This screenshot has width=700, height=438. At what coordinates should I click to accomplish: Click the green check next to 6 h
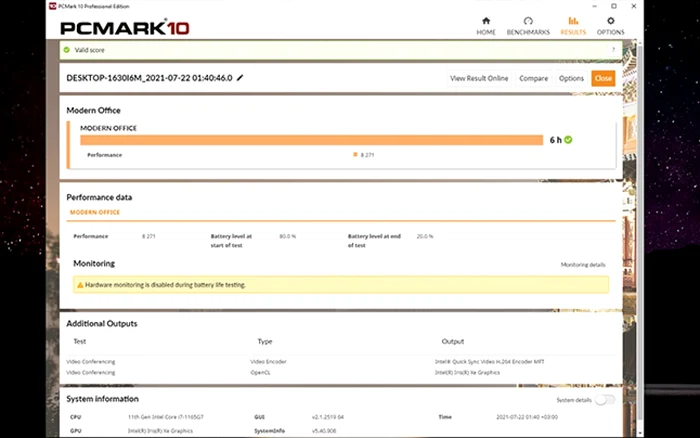click(568, 140)
